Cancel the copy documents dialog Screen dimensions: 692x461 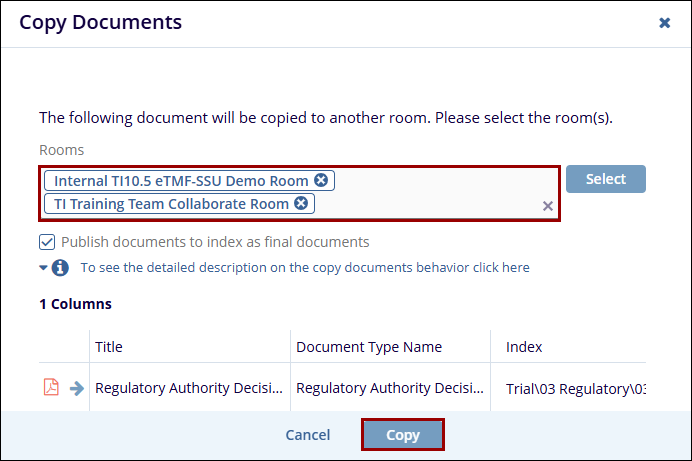click(308, 435)
